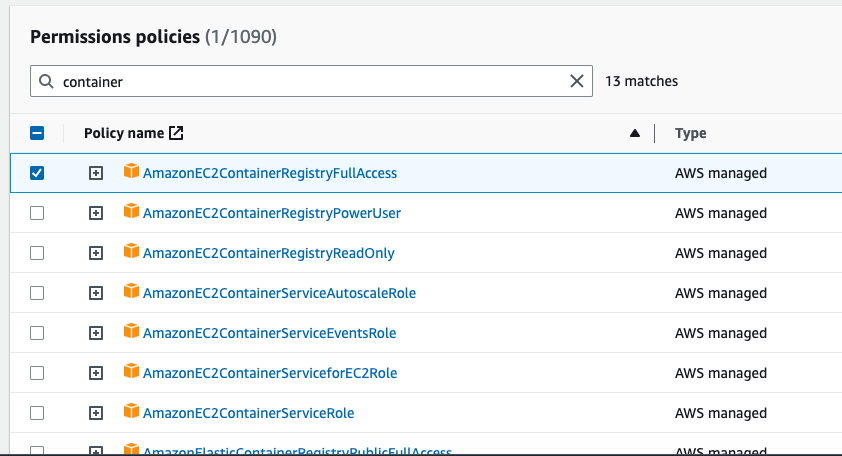The height and width of the screenshot is (456, 842).
Task: Click AWS managed type for ServiceAutoscaleRole row
Action: click(x=721, y=293)
